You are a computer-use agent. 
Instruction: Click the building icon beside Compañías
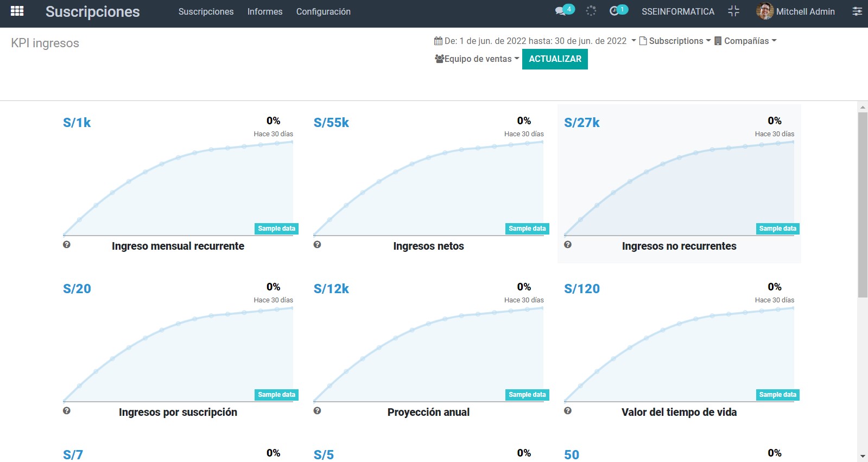coord(718,41)
